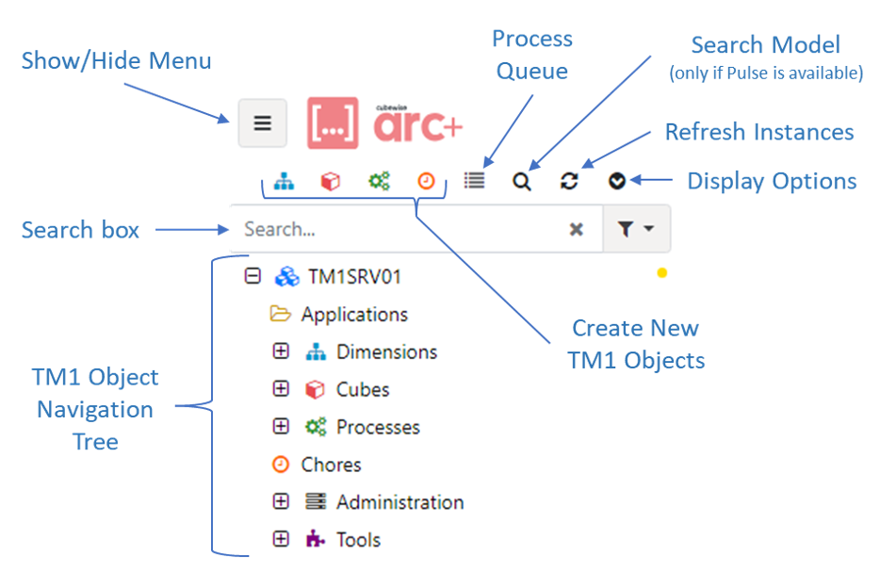Collapse the TM1SRV01 instance node
The height and width of the screenshot is (588, 880).
click(x=253, y=276)
